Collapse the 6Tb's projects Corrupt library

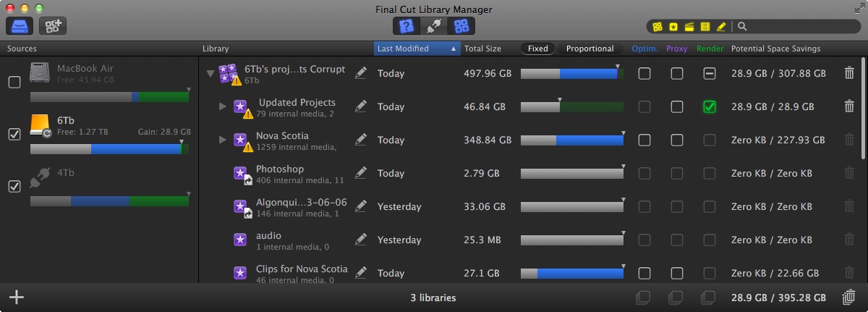[210, 73]
